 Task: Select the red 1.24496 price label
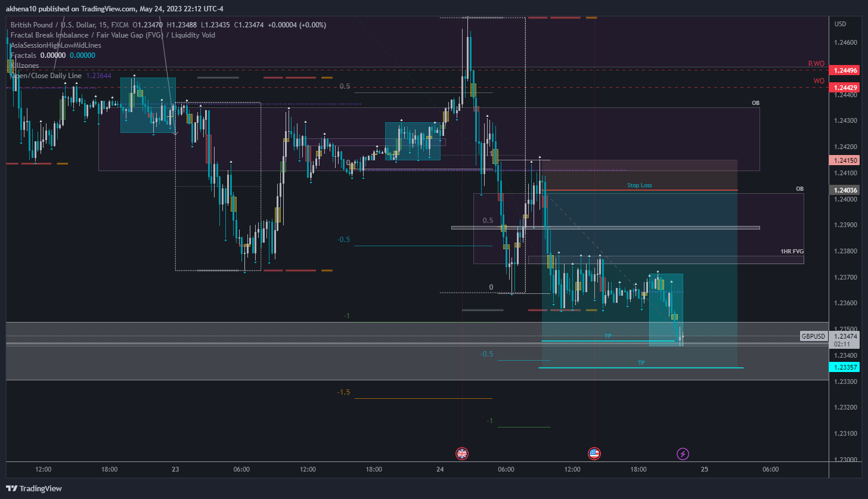click(846, 70)
